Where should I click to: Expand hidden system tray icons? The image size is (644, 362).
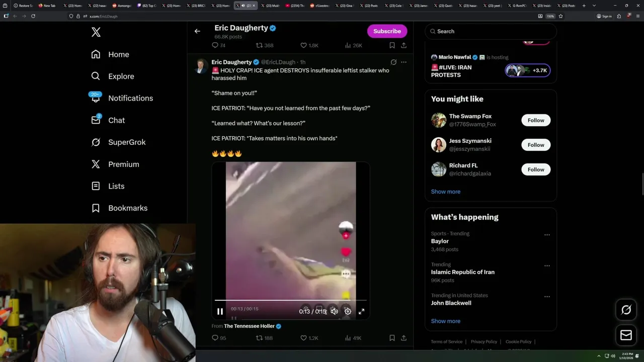pyautogui.click(x=599, y=356)
